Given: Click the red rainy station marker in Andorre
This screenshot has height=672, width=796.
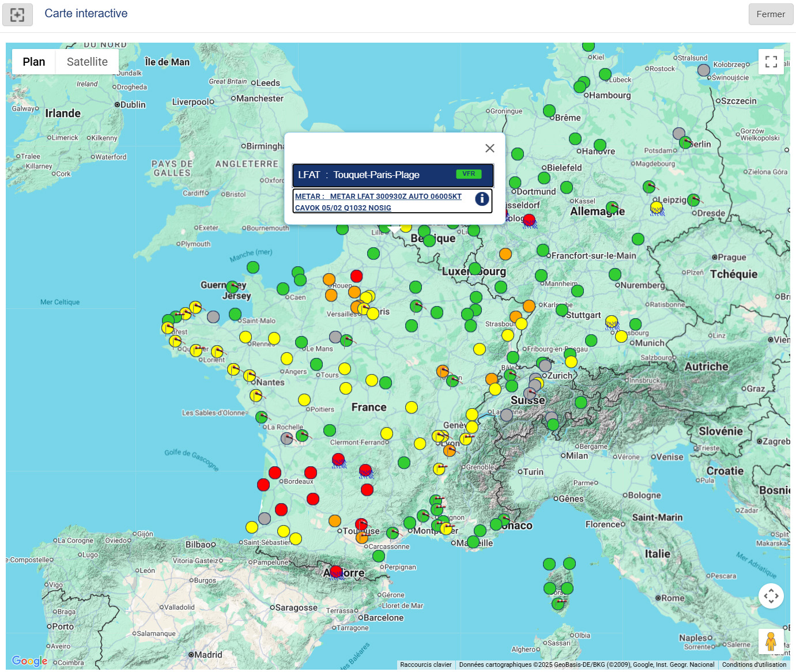Looking at the screenshot, I should (336, 572).
